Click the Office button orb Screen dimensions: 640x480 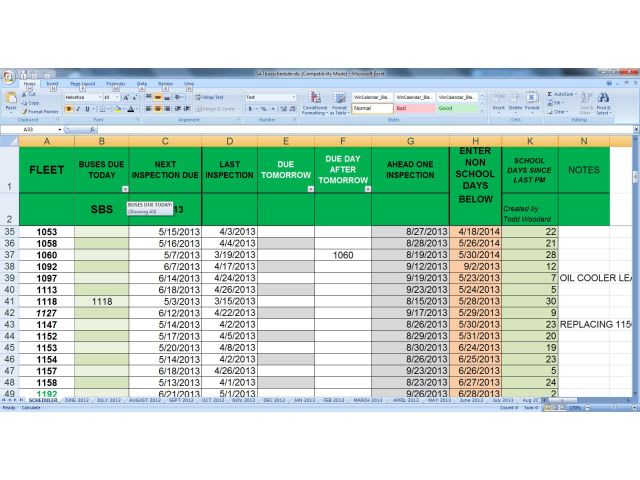[x=8, y=76]
